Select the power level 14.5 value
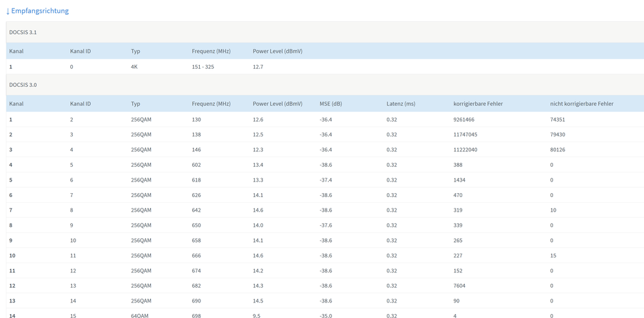The image size is (644, 318). click(258, 301)
